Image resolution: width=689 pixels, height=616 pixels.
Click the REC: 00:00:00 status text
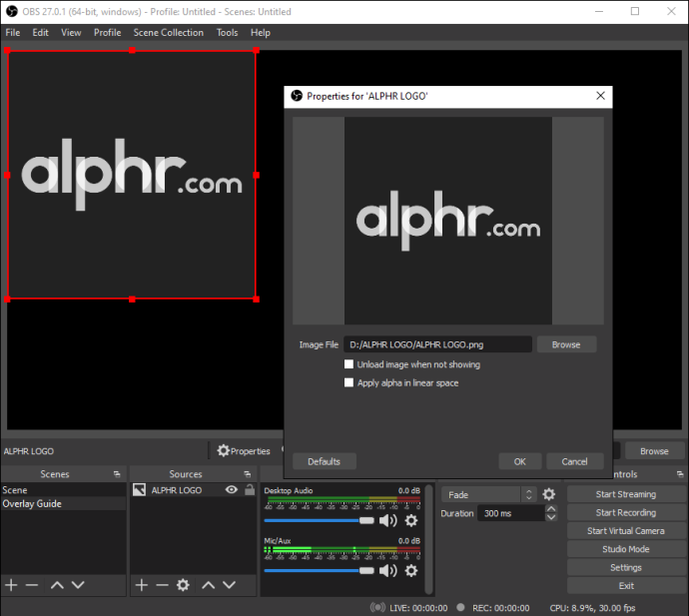pyautogui.click(x=500, y=608)
